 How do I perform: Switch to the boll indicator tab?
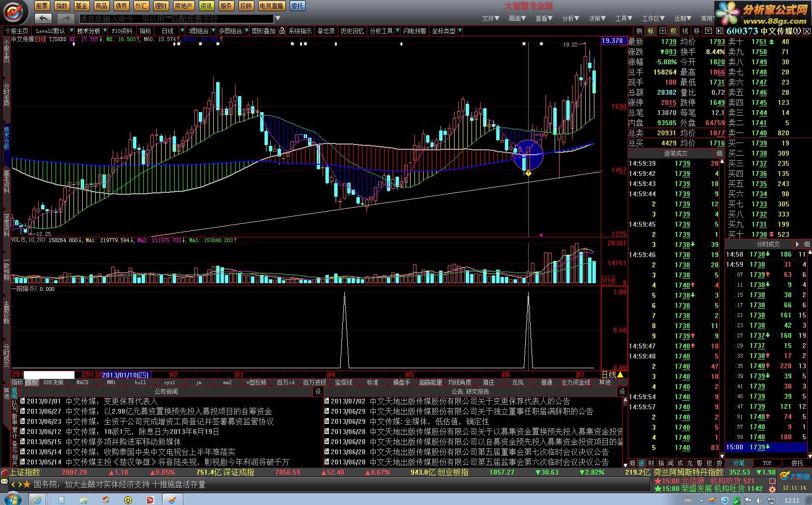click(140, 382)
